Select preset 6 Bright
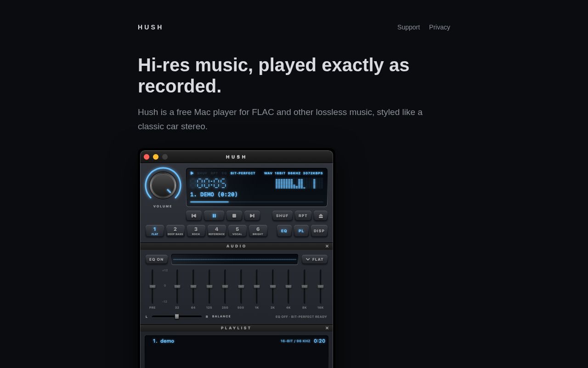Image resolution: width=588 pixels, height=368 pixels. [258, 231]
